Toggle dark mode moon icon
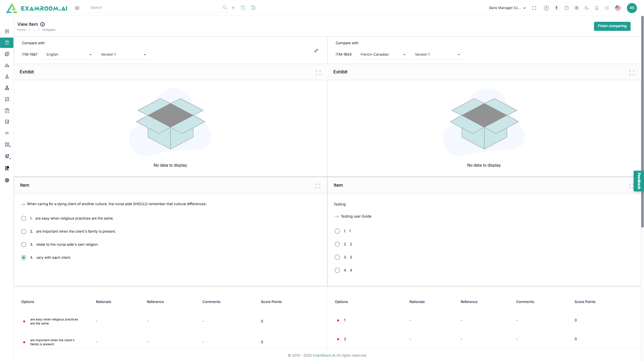 click(x=587, y=8)
